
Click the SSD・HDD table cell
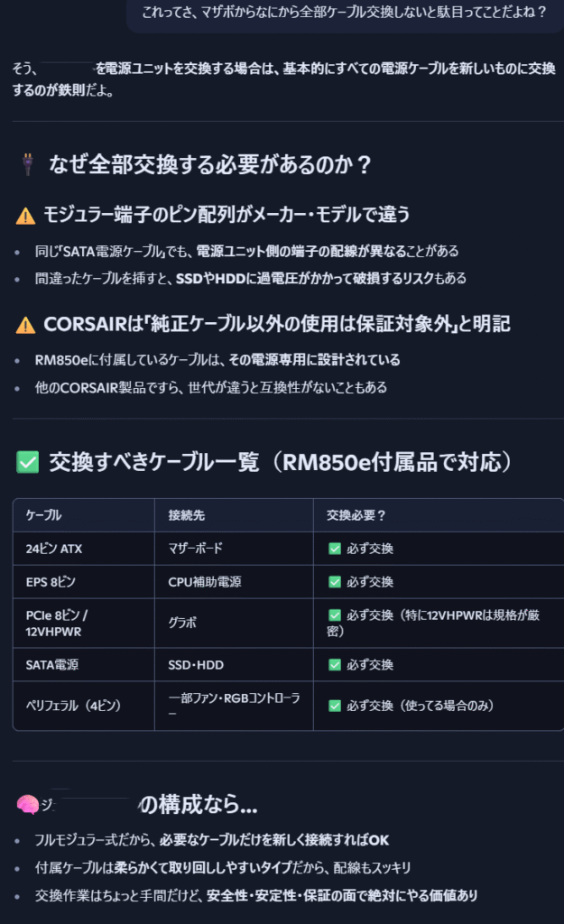pos(196,665)
